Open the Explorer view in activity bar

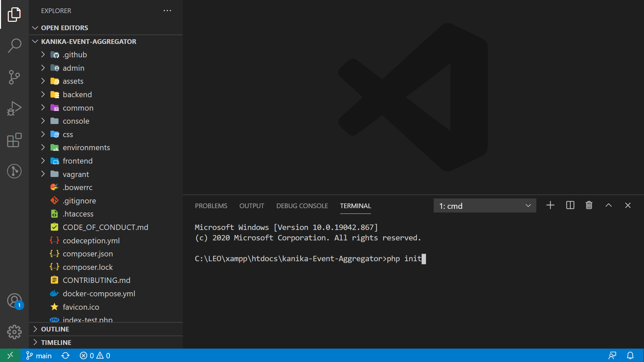(14, 14)
